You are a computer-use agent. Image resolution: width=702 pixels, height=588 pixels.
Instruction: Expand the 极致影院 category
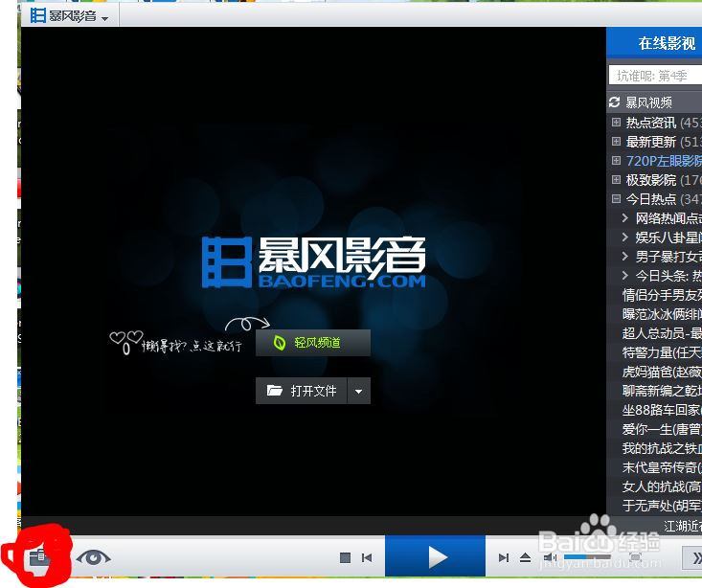(616, 180)
